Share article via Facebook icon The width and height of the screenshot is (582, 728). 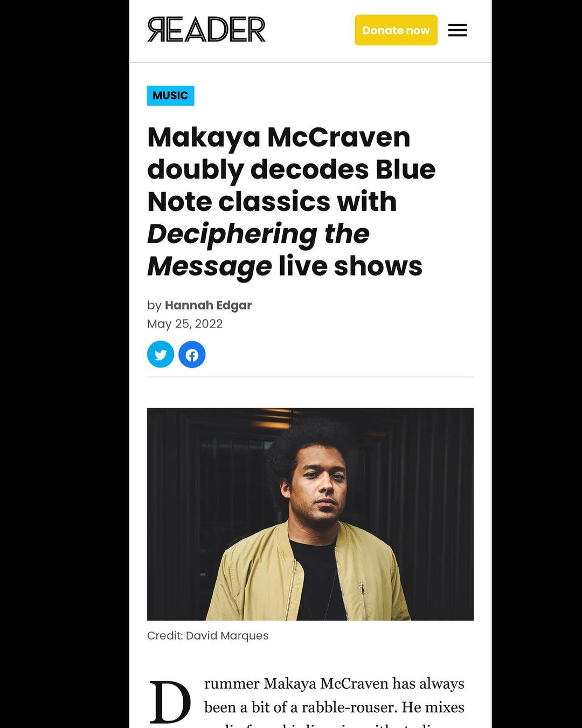tap(192, 354)
